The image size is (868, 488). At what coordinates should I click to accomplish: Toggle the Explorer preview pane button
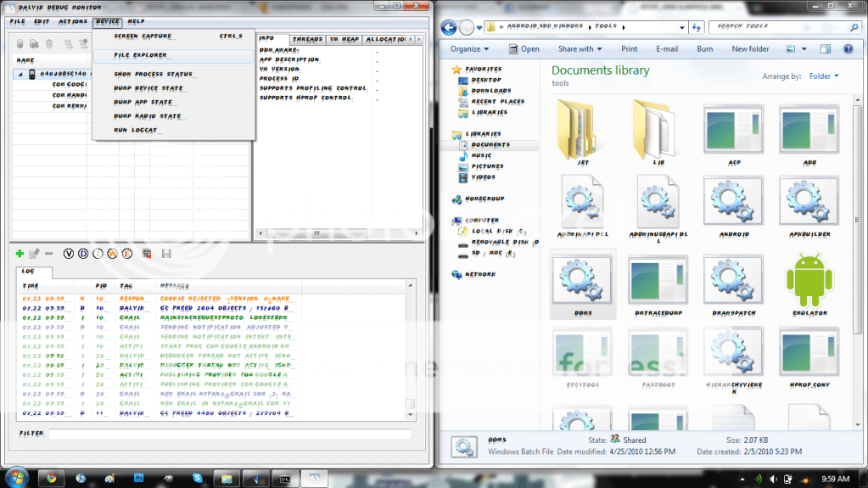[x=826, y=48]
